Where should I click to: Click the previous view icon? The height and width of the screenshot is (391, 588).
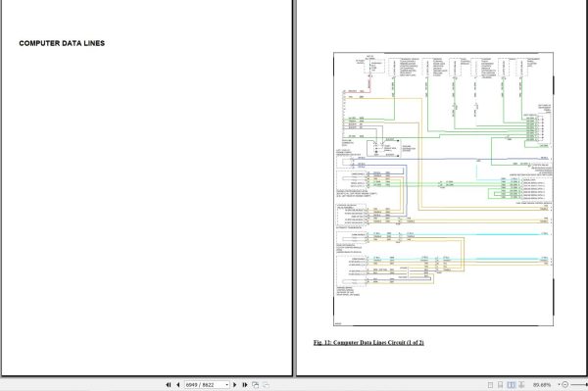pos(256,384)
